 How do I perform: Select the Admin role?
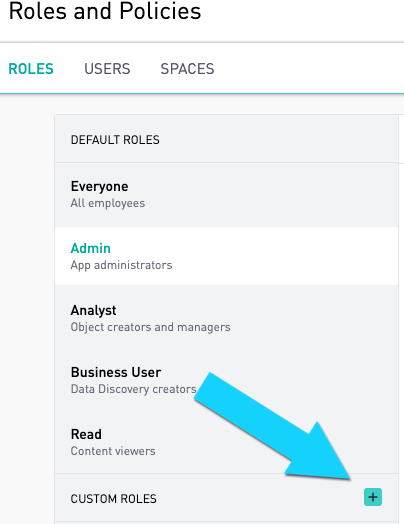point(226,256)
